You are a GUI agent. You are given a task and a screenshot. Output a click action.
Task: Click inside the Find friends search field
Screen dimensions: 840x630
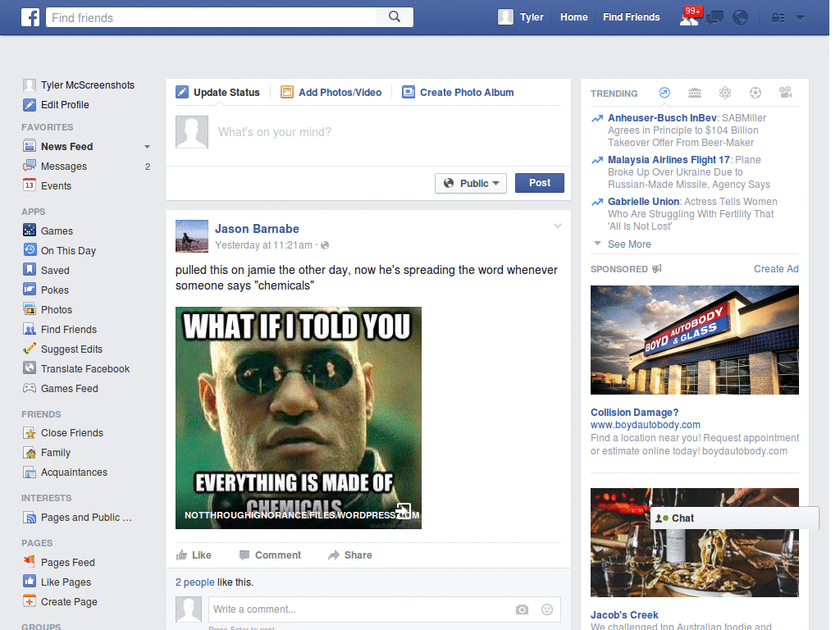[x=211, y=17]
